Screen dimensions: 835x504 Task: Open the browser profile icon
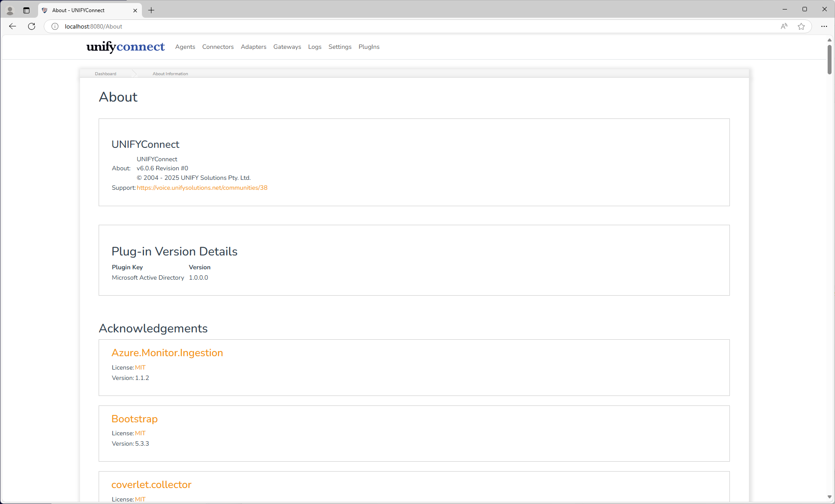(10, 10)
